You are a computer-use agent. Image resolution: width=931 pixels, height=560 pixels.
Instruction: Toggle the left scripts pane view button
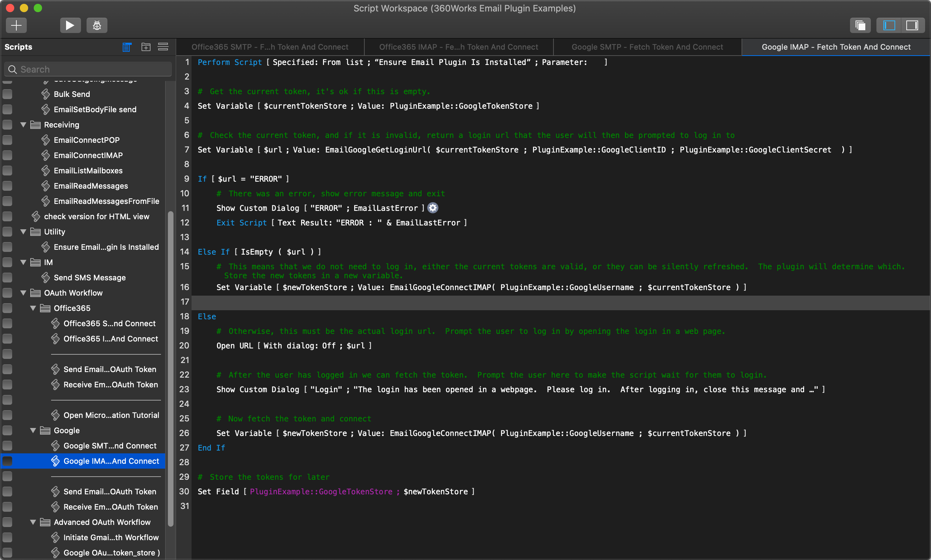coord(889,25)
